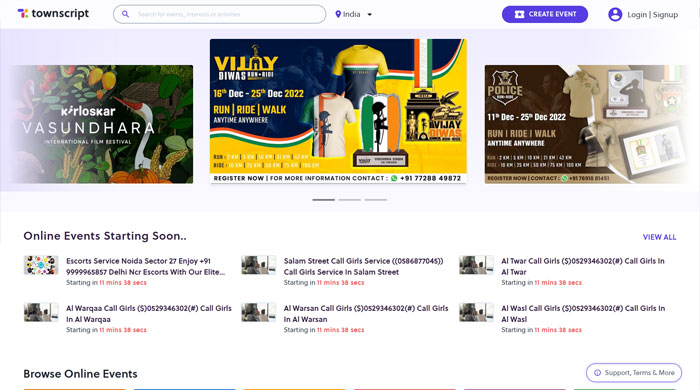Select the third carousel indicator
Image resolution: width=700 pixels, height=390 pixels.
click(x=375, y=200)
